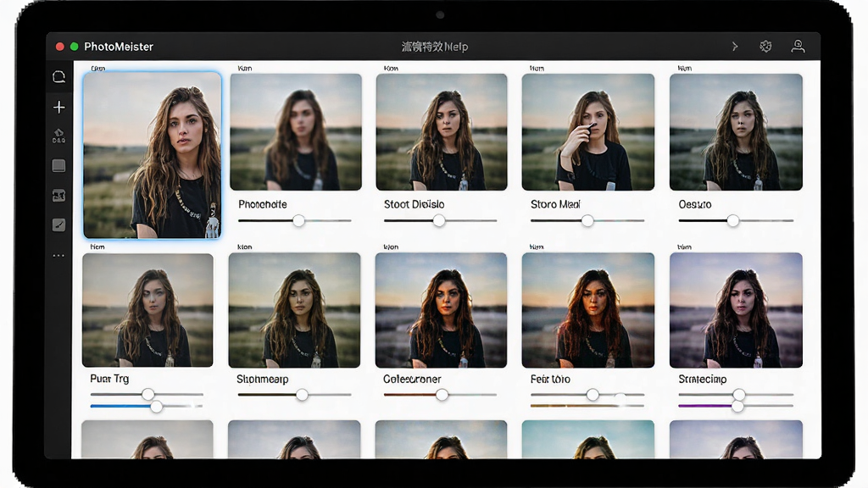The width and height of the screenshot is (868, 488).
Task: Click the window title containing Help
Action: 435,47
